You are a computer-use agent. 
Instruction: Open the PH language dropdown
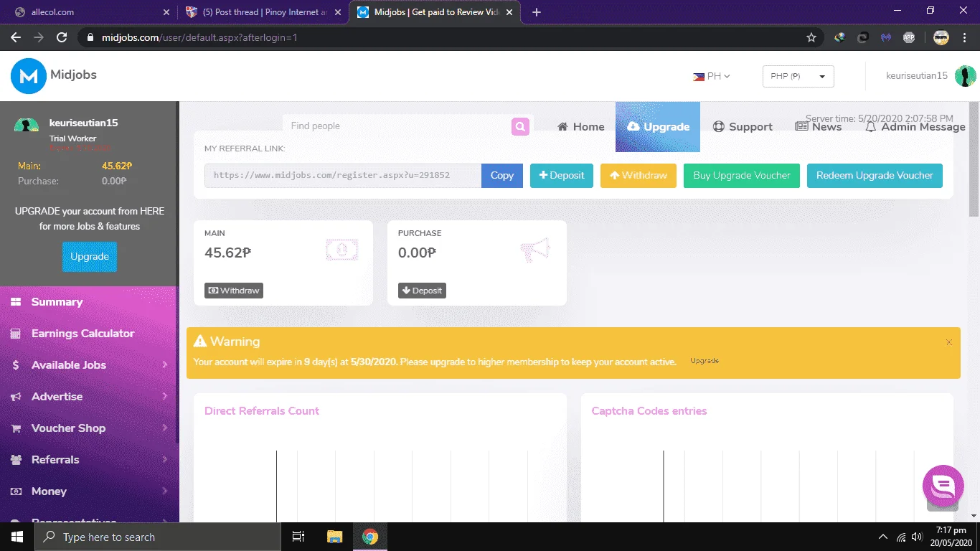(712, 76)
